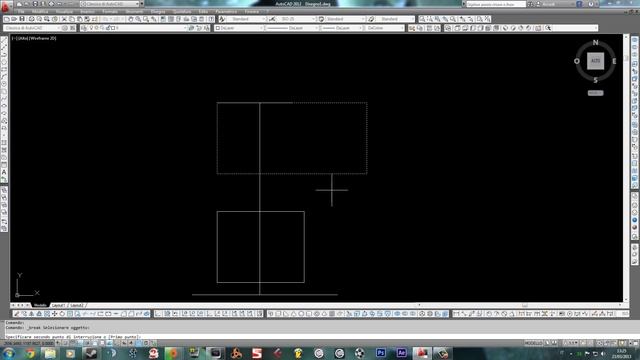Open Photoshop from Windows taskbar
The width and height of the screenshot is (640, 360).
coord(380,353)
